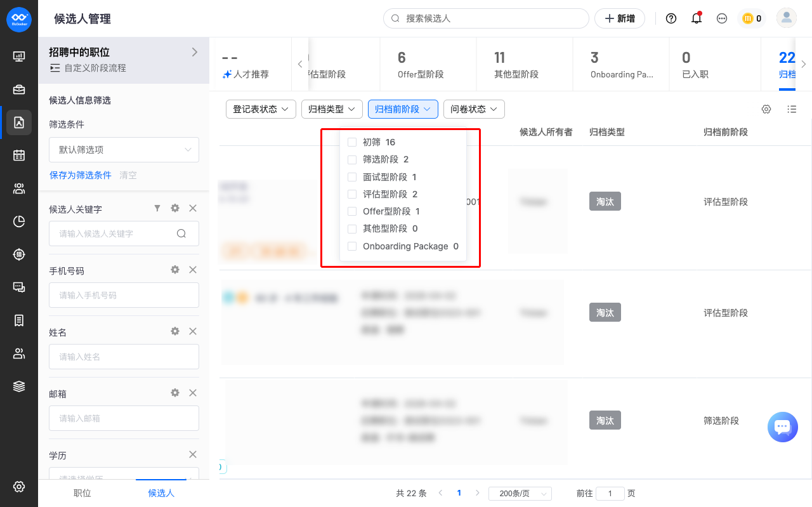
Task: Switch to the 职位 bottom tab
Action: coord(82,493)
